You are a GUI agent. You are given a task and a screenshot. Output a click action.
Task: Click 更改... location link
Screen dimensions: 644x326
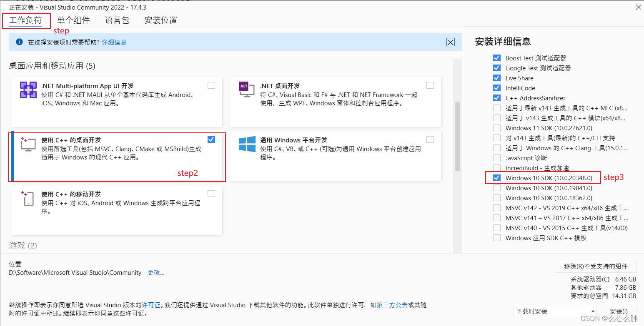(x=156, y=273)
